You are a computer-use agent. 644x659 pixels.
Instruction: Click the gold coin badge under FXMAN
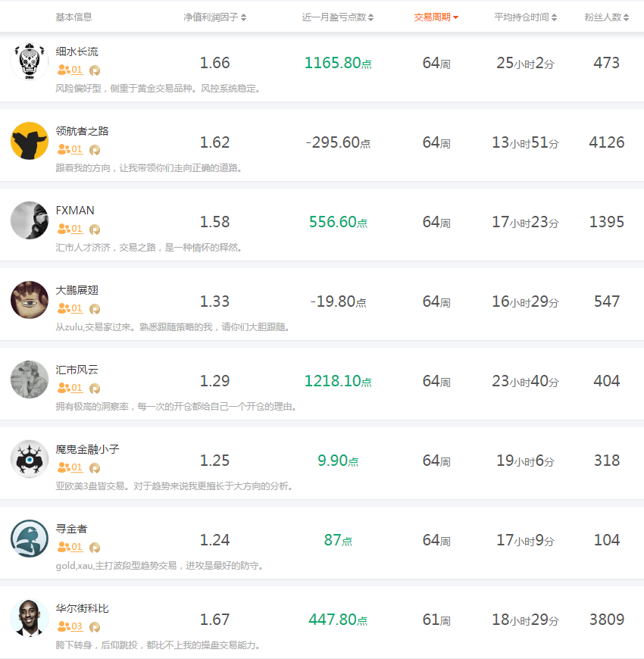(95, 230)
